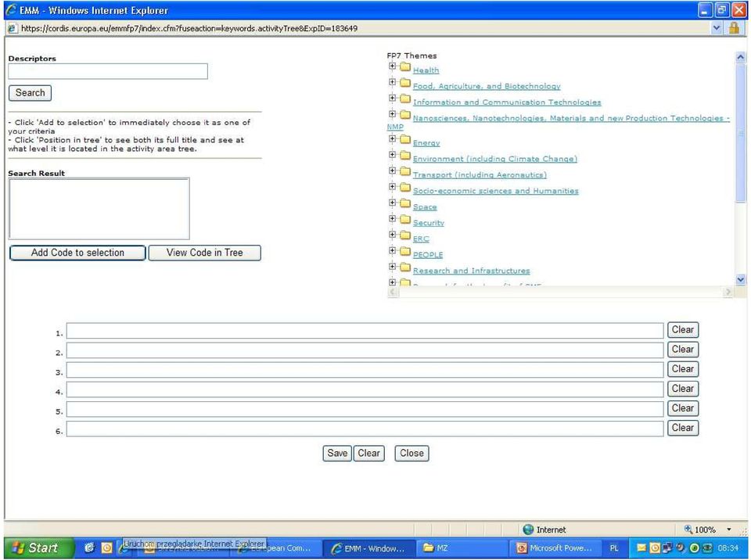Image resolution: width=751 pixels, height=560 pixels.
Task: Click the ERC folder icon
Action: tap(405, 235)
